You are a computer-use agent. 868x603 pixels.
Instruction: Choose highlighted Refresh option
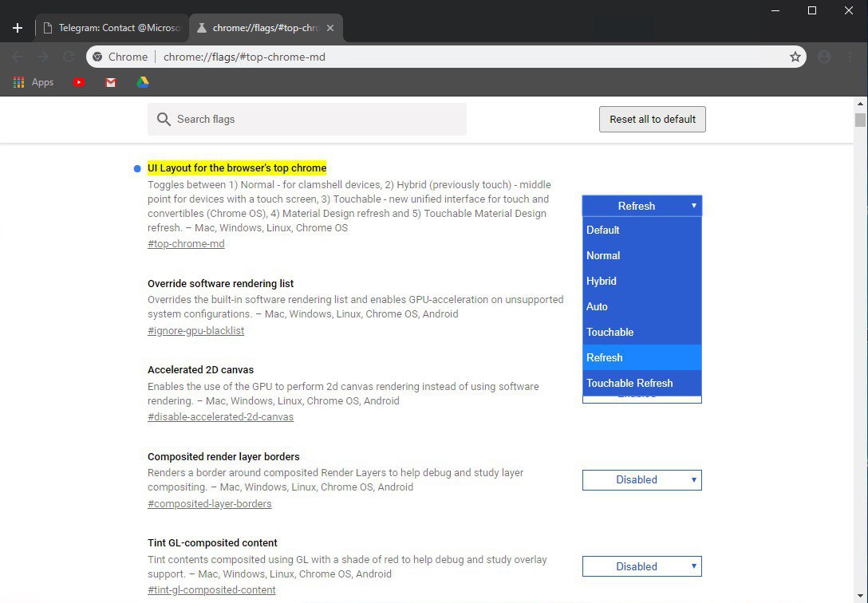point(642,357)
